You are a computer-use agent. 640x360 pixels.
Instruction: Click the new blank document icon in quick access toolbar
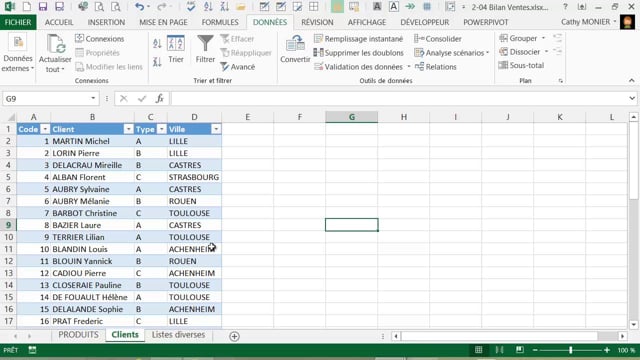click(x=27, y=7)
